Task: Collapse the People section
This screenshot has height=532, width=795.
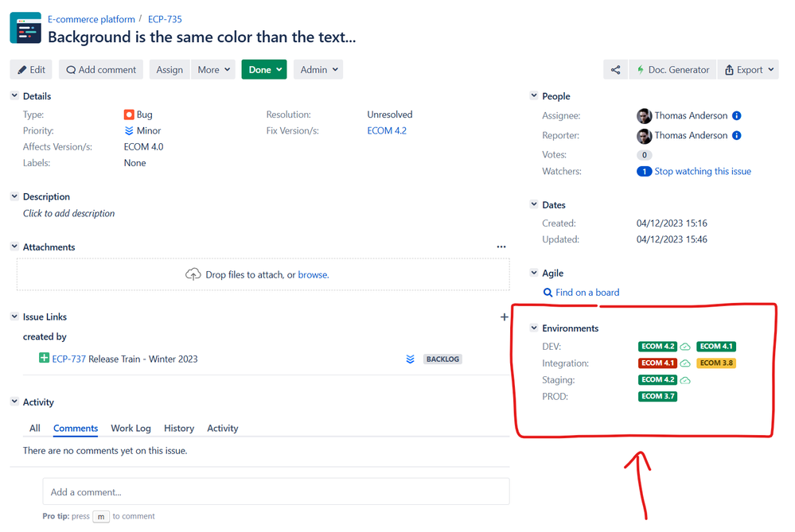Action: coord(533,95)
